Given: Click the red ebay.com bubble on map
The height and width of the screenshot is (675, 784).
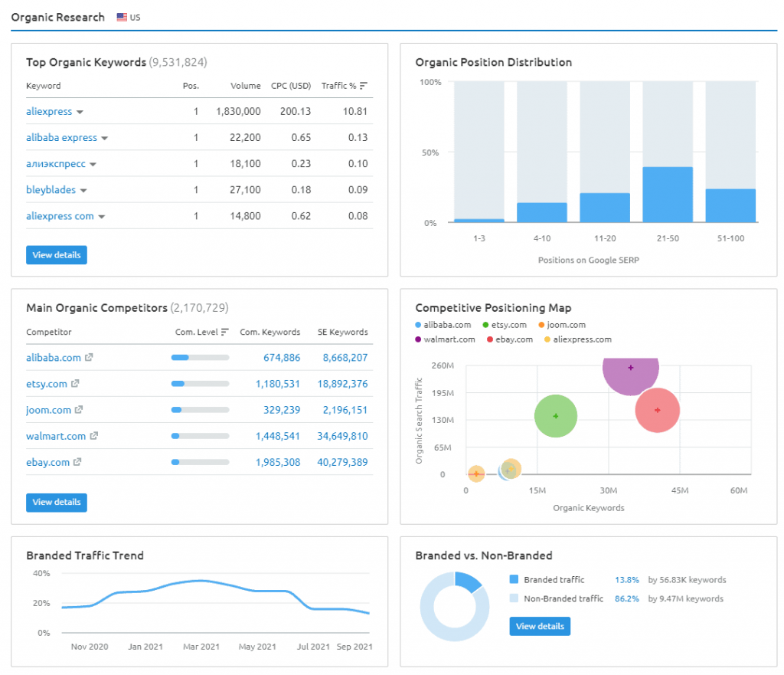Looking at the screenshot, I should click(x=658, y=411).
